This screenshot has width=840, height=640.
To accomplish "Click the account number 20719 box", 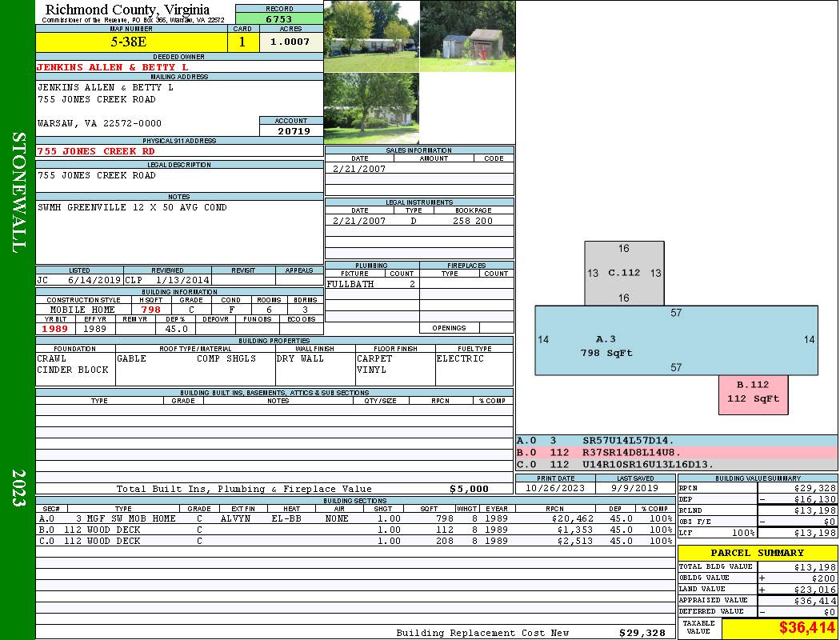I will (x=291, y=130).
